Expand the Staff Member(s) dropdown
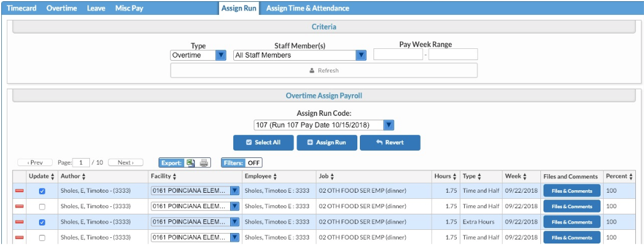The height and width of the screenshot is (246, 644). (300, 55)
